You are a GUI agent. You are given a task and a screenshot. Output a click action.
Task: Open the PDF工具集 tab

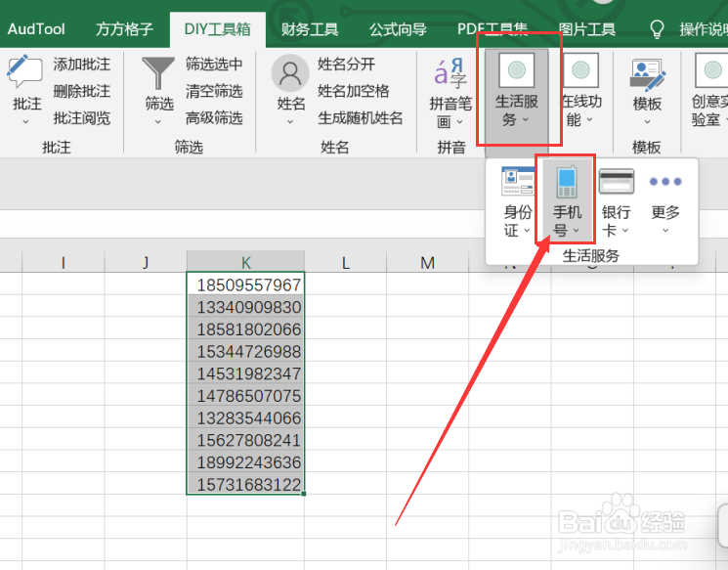pyautogui.click(x=492, y=29)
